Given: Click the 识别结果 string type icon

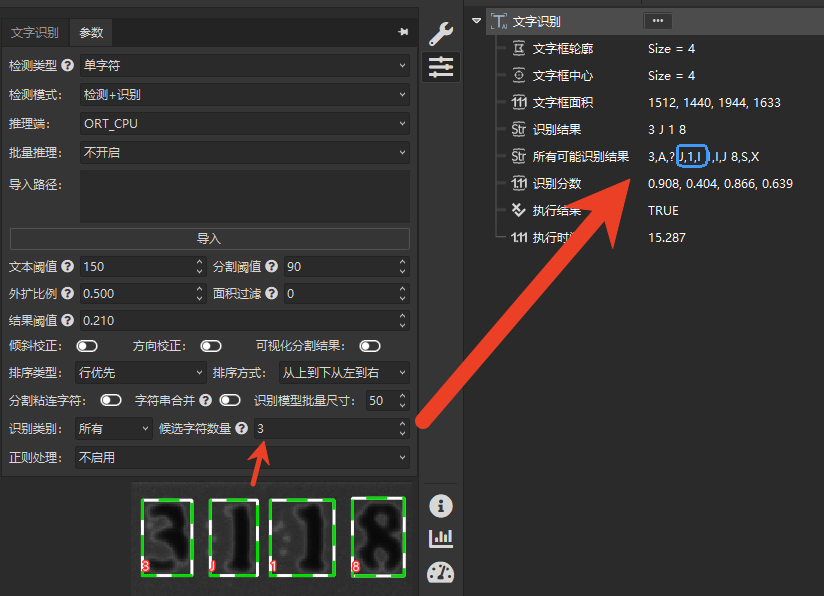Looking at the screenshot, I should click(519, 129).
